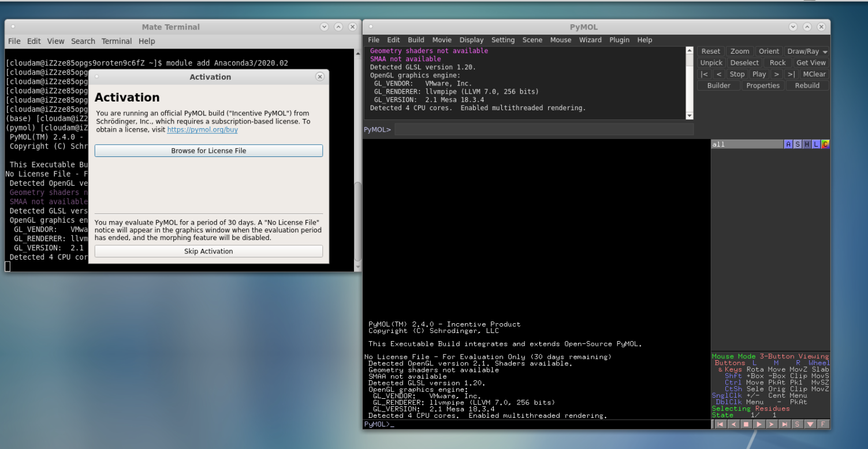Open the S show menu for 'all'
This screenshot has height=449, width=868.
tap(798, 144)
